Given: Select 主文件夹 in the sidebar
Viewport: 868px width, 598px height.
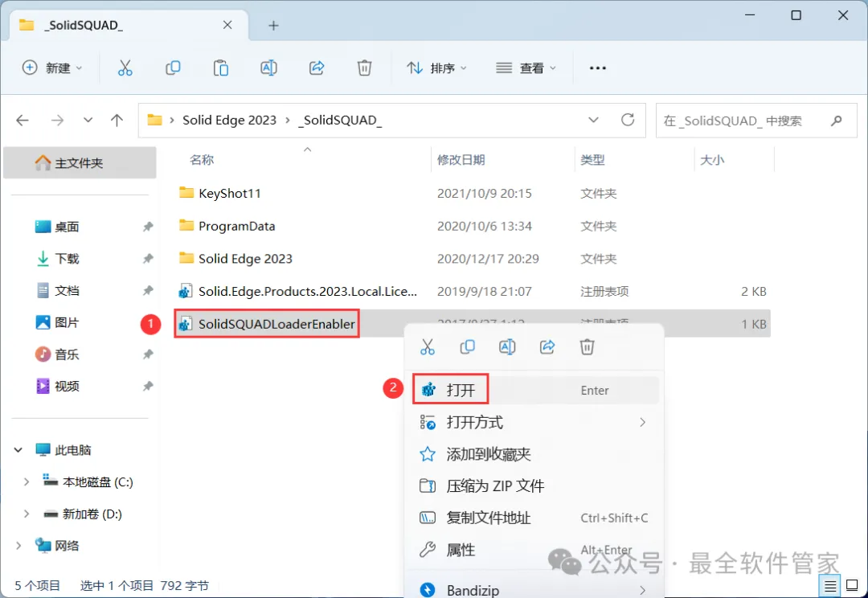Looking at the screenshot, I should coord(80,163).
